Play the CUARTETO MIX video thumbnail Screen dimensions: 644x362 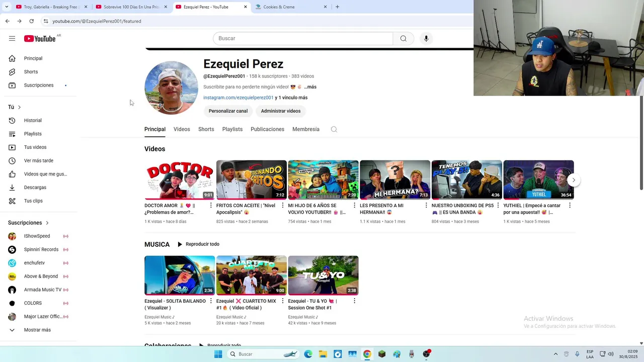click(252, 276)
